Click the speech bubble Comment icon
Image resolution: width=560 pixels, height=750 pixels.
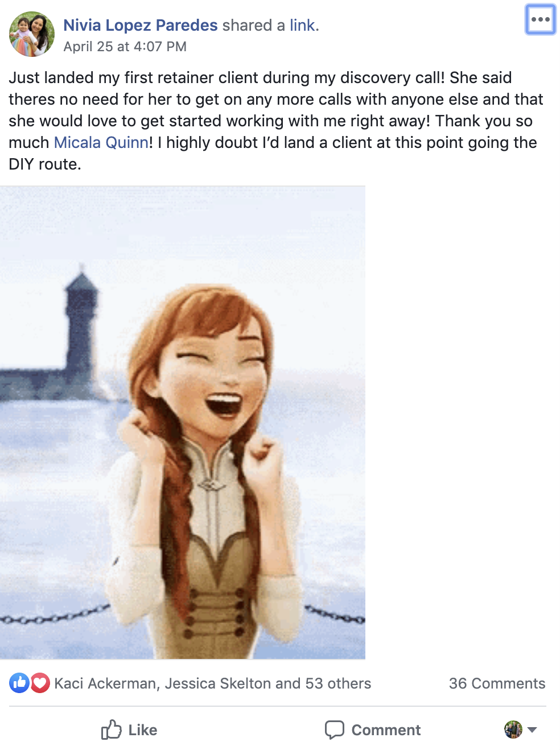click(x=335, y=730)
